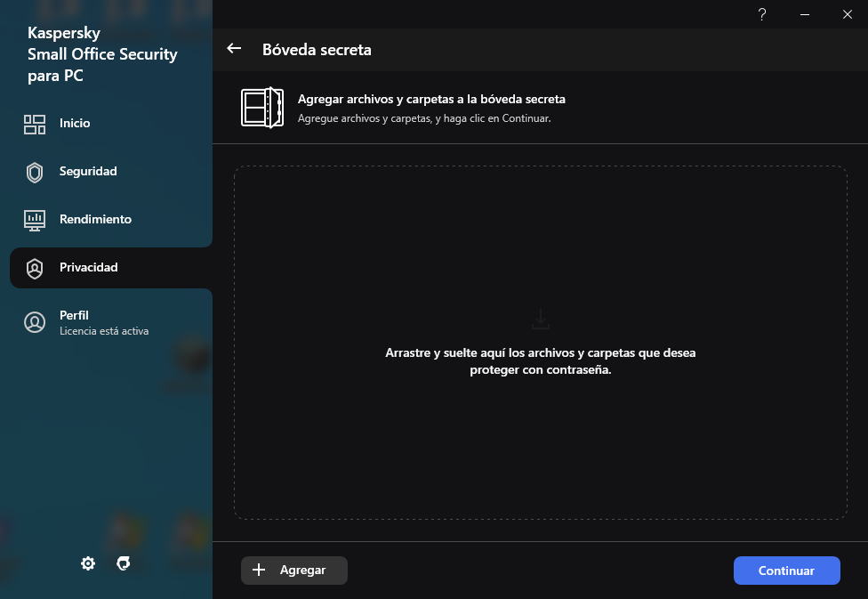Click the "Licencia está activa" text
The image size is (868, 599).
[x=104, y=331]
